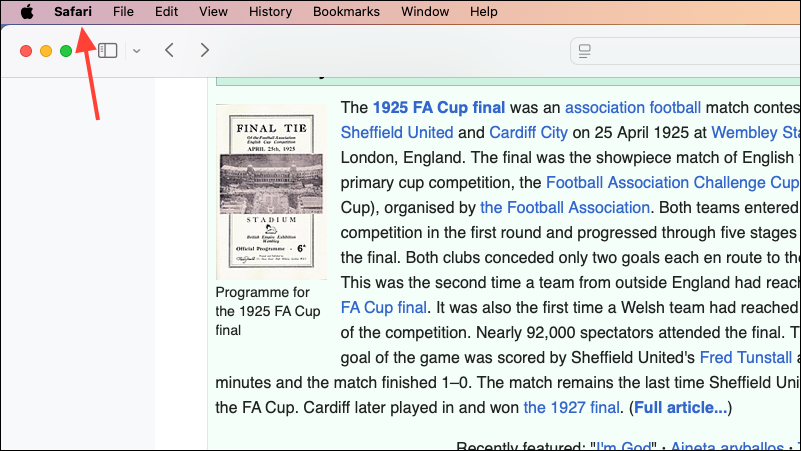Focus the Safari address field
The image size is (801, 451).
[686, 51]
